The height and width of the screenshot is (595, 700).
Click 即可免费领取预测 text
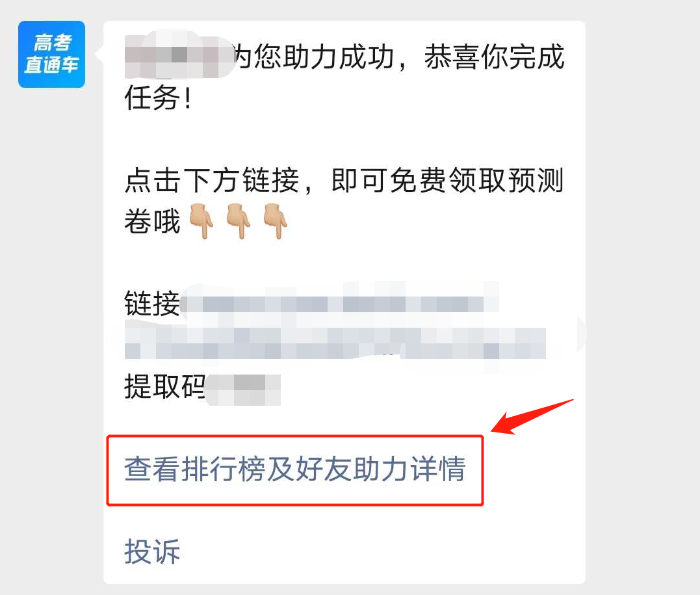pyautogui.click(x=447, y=180)
